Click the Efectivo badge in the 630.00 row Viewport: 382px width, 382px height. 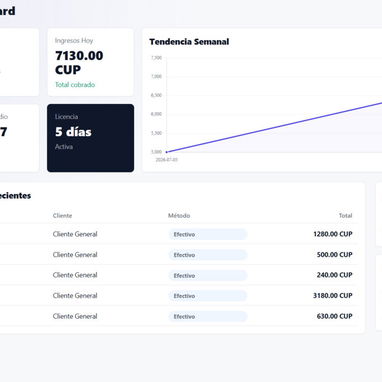pyautogui.click(x=208, y=316)
